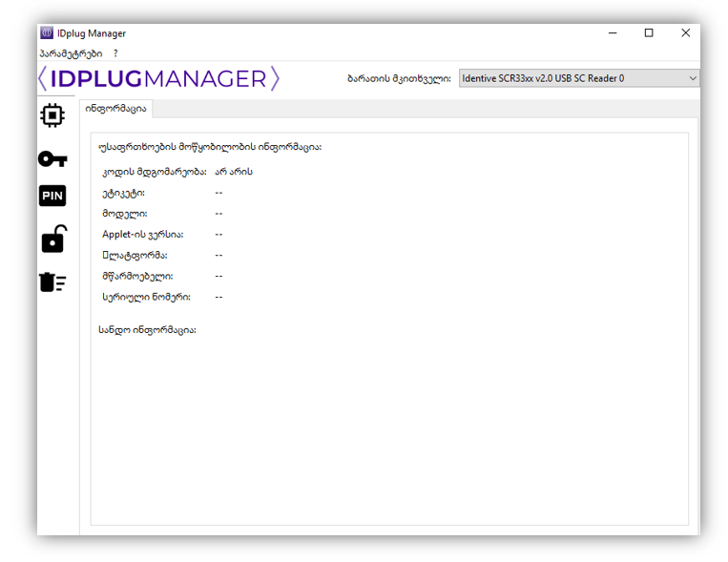728x562 pixels.
Task: Click the სერიული ნომერი label
Action: 146,297
